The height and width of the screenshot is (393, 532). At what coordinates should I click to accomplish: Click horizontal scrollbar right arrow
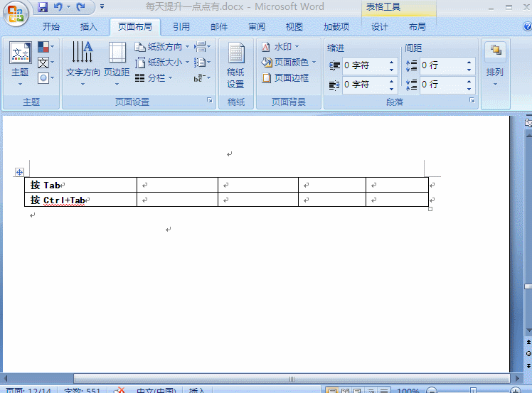[517, 378]
